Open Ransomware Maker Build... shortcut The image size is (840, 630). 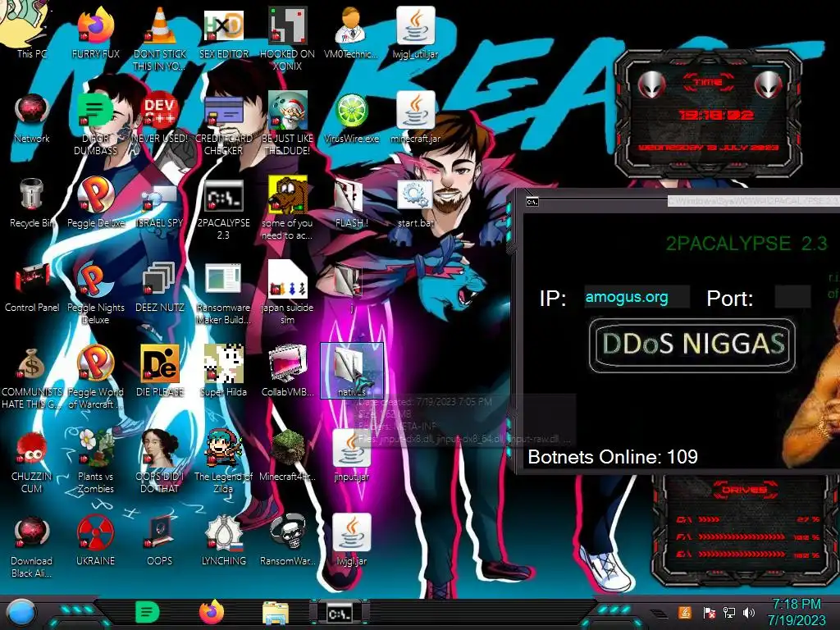[x=224, y=293]
